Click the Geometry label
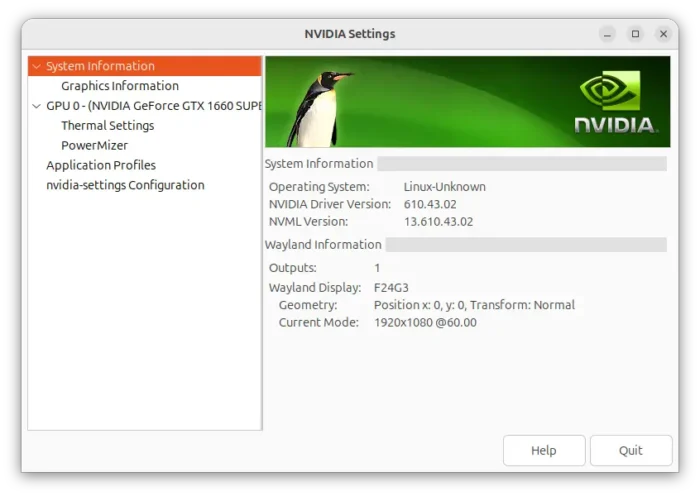Viewport: 700px width, 496px height. (308, 305)
